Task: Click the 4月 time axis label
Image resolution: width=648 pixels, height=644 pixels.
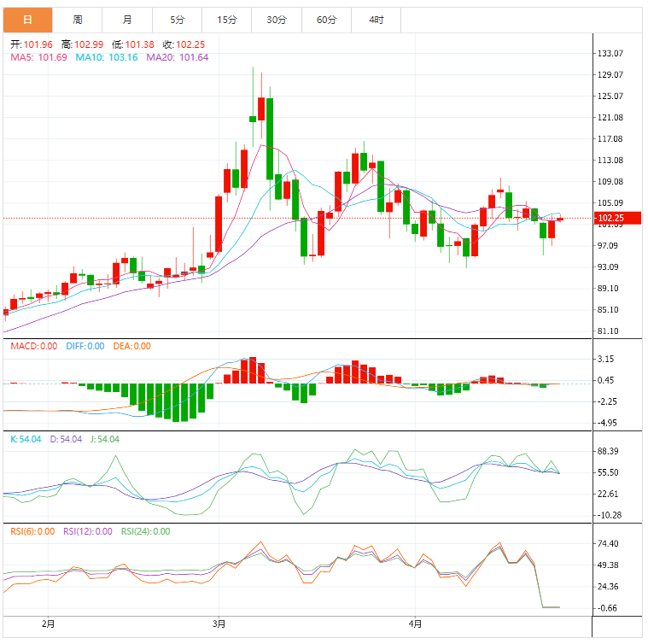Action: [x=415, y=624]
